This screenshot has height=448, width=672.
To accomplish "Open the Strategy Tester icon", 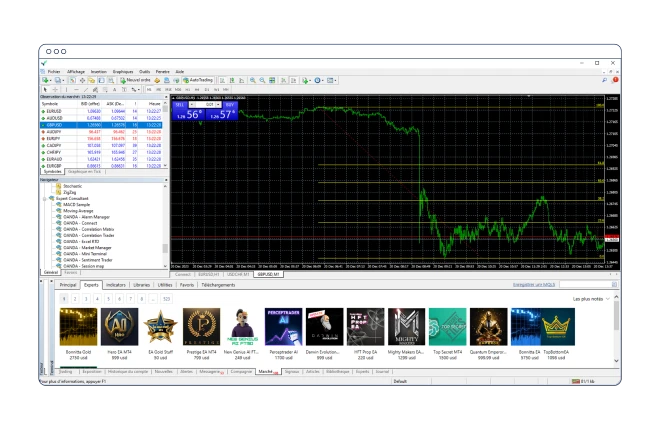I will pos(111,80).
